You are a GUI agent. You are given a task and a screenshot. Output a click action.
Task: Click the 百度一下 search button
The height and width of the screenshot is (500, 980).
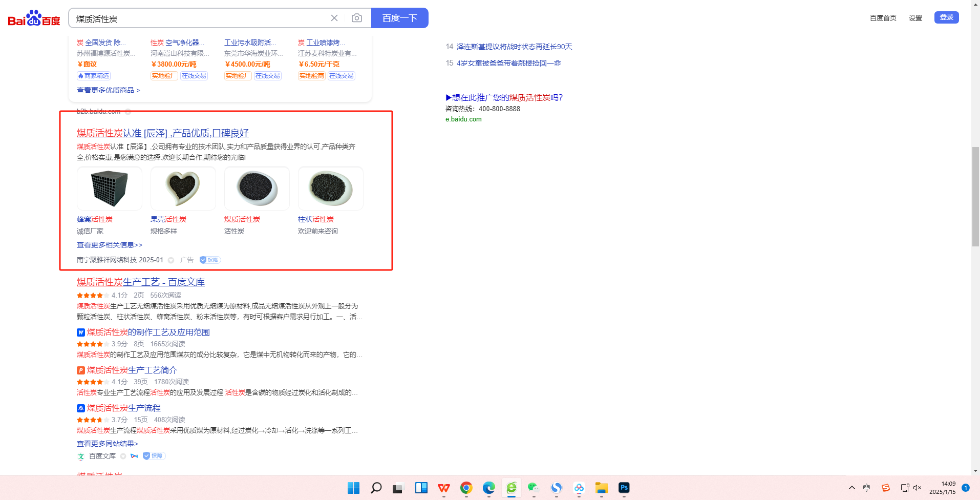(400, 18)
